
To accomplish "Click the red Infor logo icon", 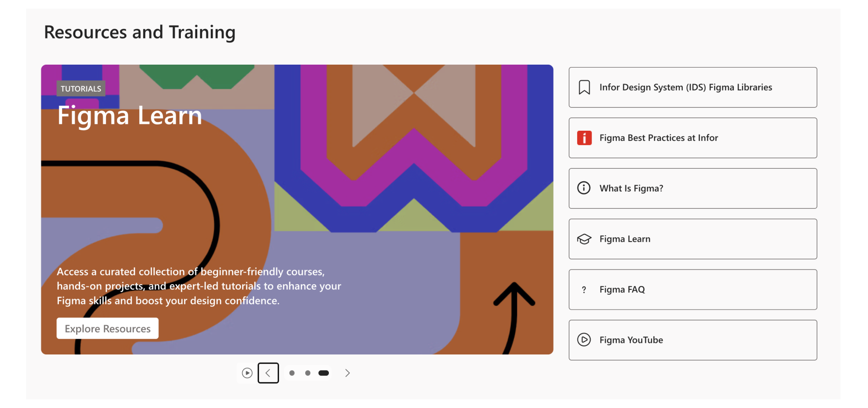I will point(584,138).
